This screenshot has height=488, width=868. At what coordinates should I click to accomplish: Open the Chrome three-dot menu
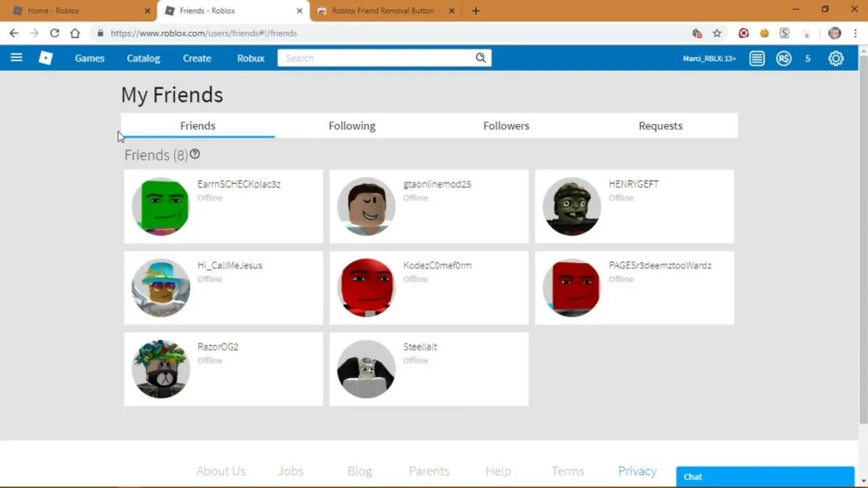[855, 33]
